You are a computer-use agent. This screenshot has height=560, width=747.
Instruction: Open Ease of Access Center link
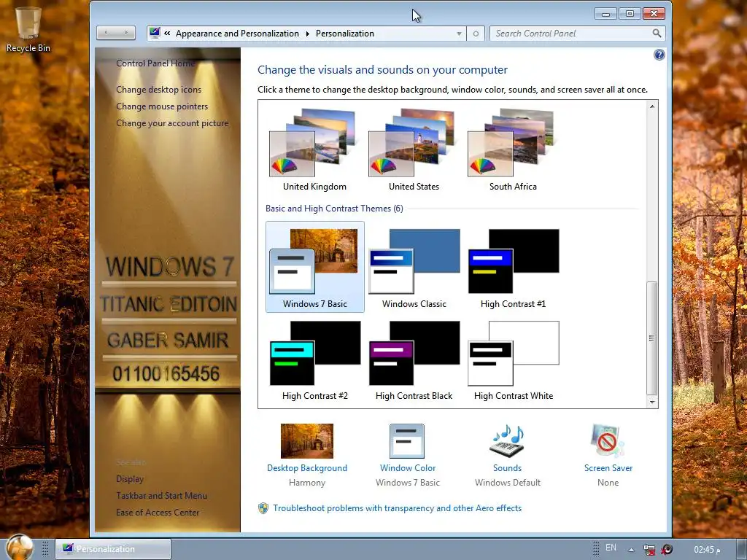[158, 513]
